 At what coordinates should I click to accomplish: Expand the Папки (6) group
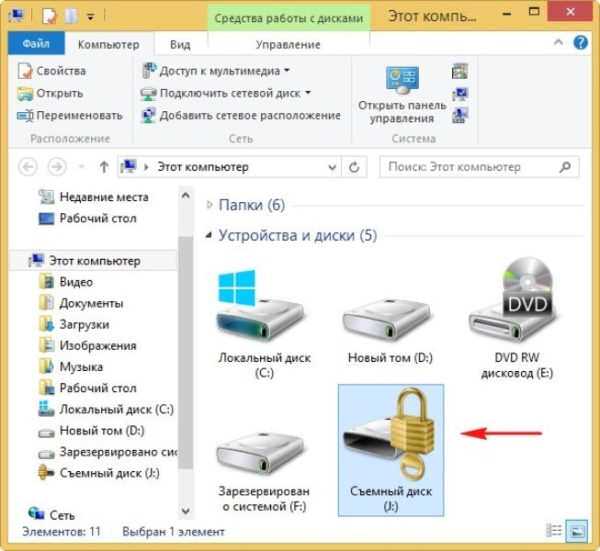[x=209, y=205]
